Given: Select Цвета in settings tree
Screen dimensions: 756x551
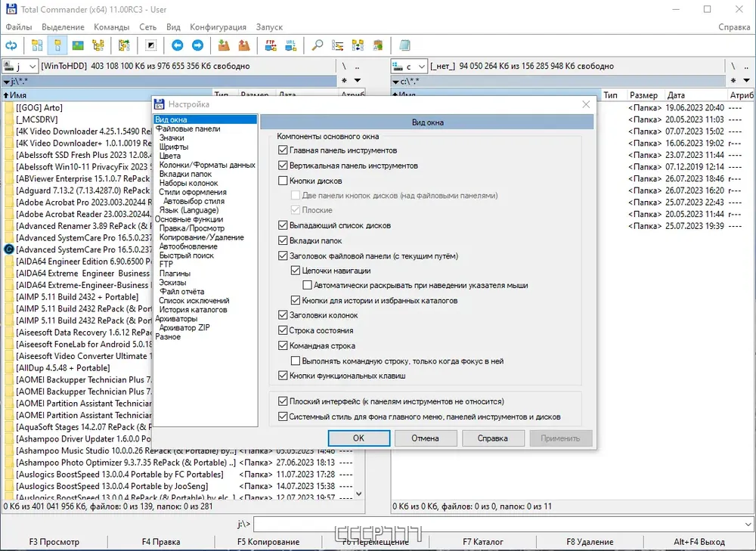Looking at the screenshot, I should tap(169, 156).
